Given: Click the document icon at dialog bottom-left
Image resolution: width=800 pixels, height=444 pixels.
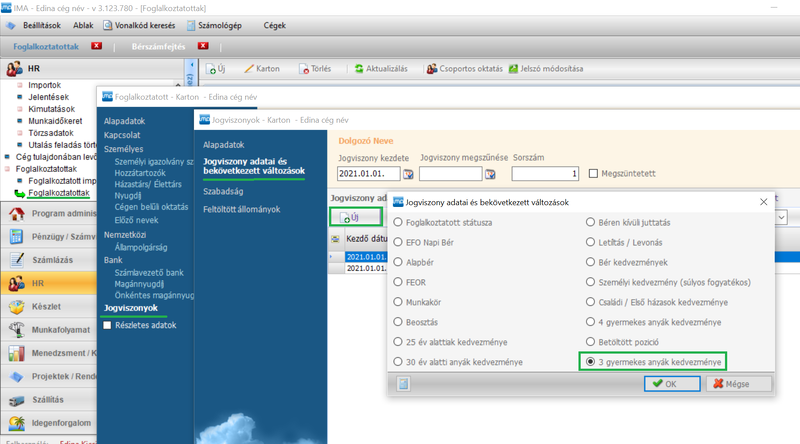Looking at the screenshot, I should point(402,383).
